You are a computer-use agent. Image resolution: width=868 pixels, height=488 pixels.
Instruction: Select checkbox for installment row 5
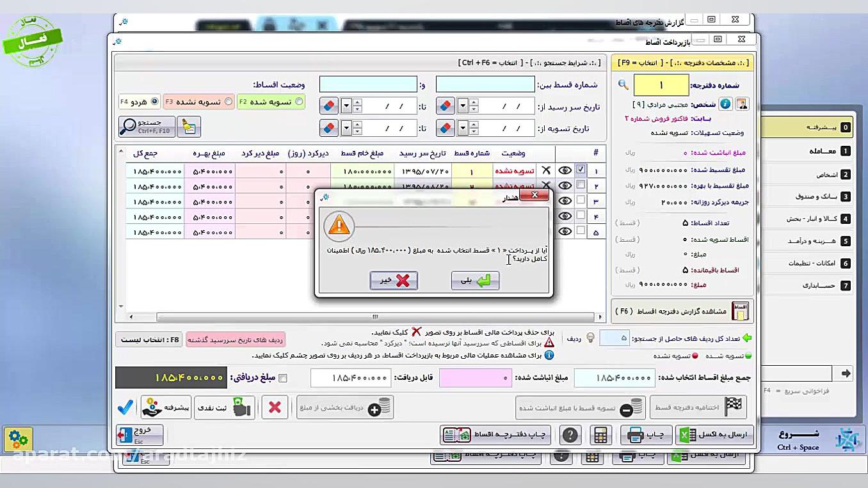tap(581, 232)
